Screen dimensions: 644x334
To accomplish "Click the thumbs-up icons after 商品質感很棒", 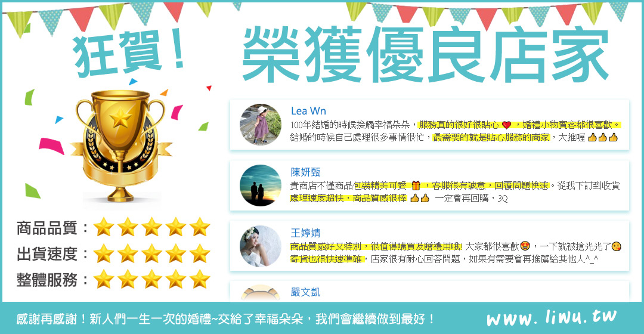I will click(x=420, y=198).
